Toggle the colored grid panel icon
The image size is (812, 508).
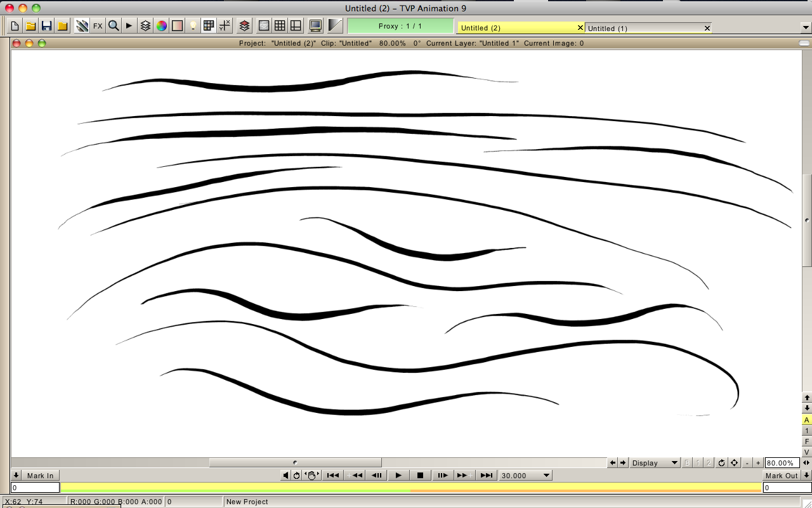pos(209,26)
